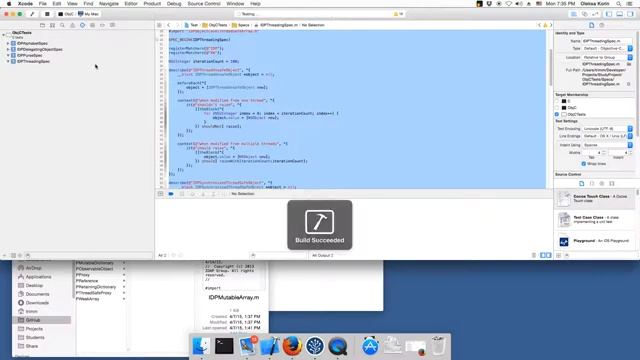The width and height of the screenshot is (640, 360).
Task: Open the Debug menu
Action: pos(174,4)
